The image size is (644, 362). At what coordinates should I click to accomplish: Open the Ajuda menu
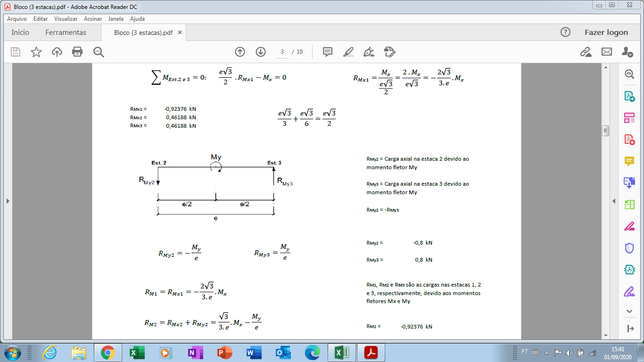coord(137,19)
